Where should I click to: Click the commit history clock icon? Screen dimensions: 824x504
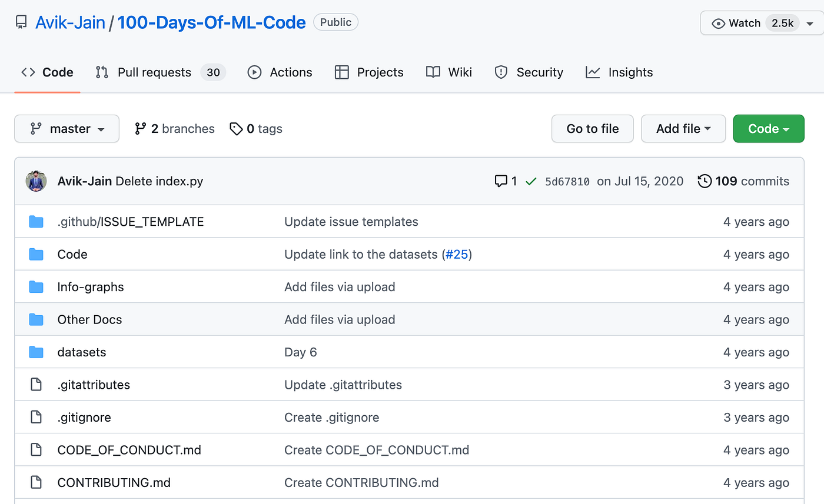[x=705, y=181]
